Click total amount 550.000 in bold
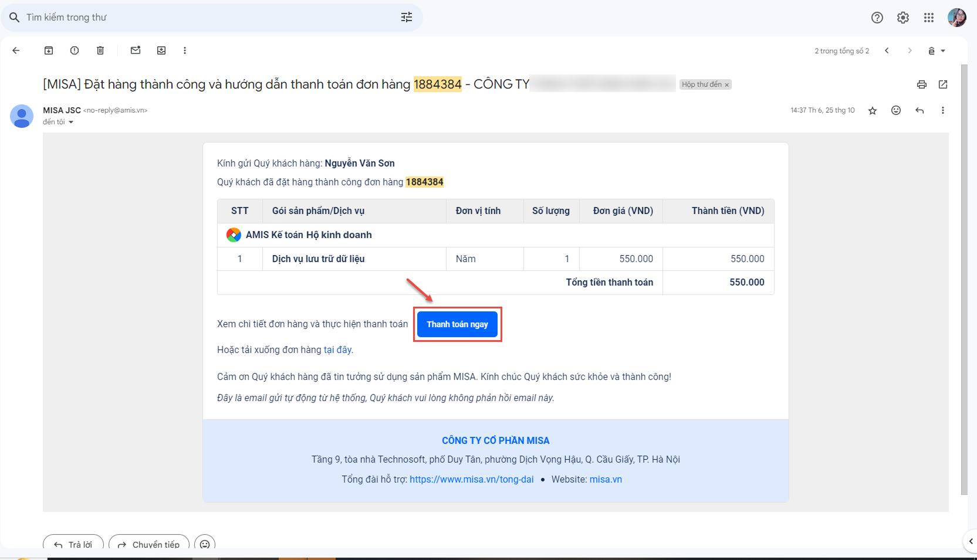The height and width of the screenshot is (560, 977). click(747, 282)
